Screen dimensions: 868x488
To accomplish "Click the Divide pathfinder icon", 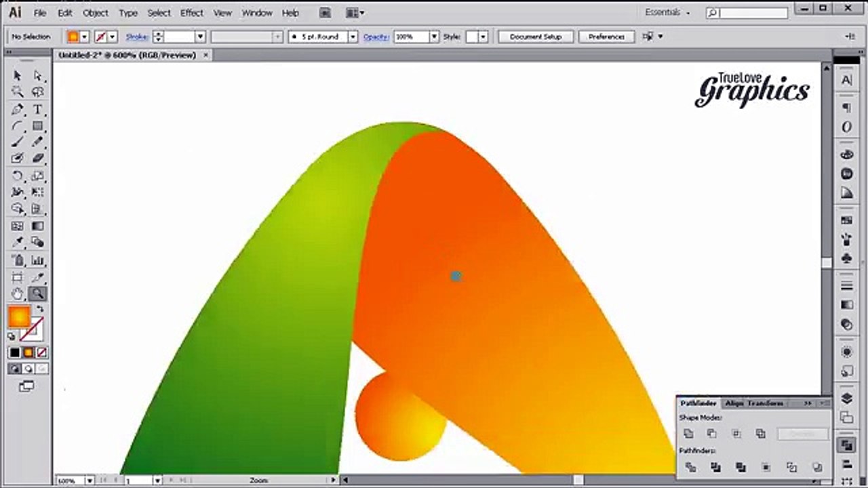I will 690,467.
